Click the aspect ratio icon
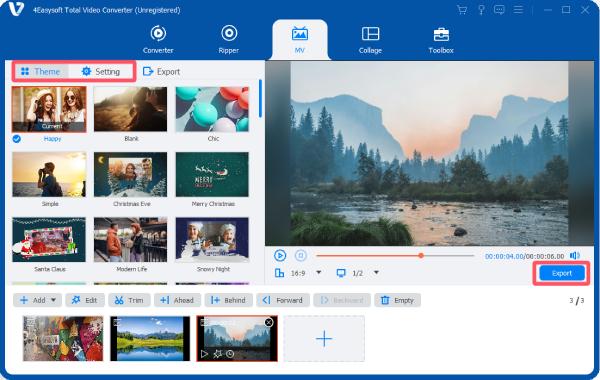The width and height of the screenshot is (600, 380). (280, 273)
